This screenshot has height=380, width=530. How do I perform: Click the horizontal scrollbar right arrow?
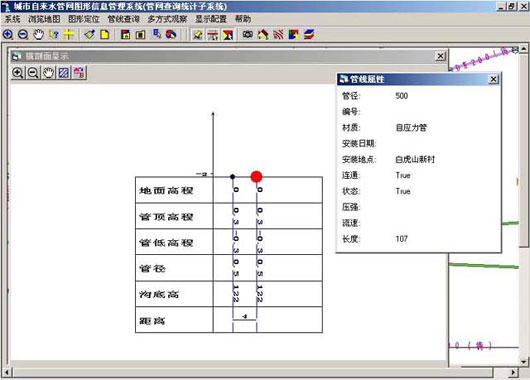(x=513, y=373)
